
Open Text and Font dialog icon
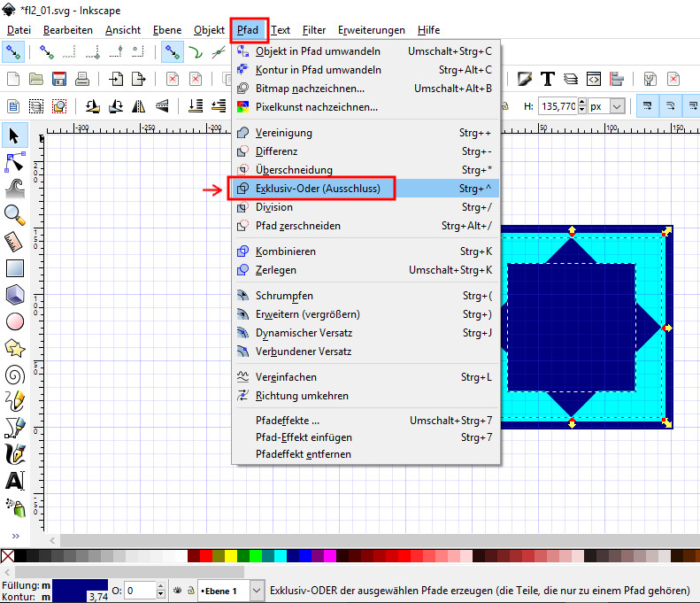pos(548,79)
